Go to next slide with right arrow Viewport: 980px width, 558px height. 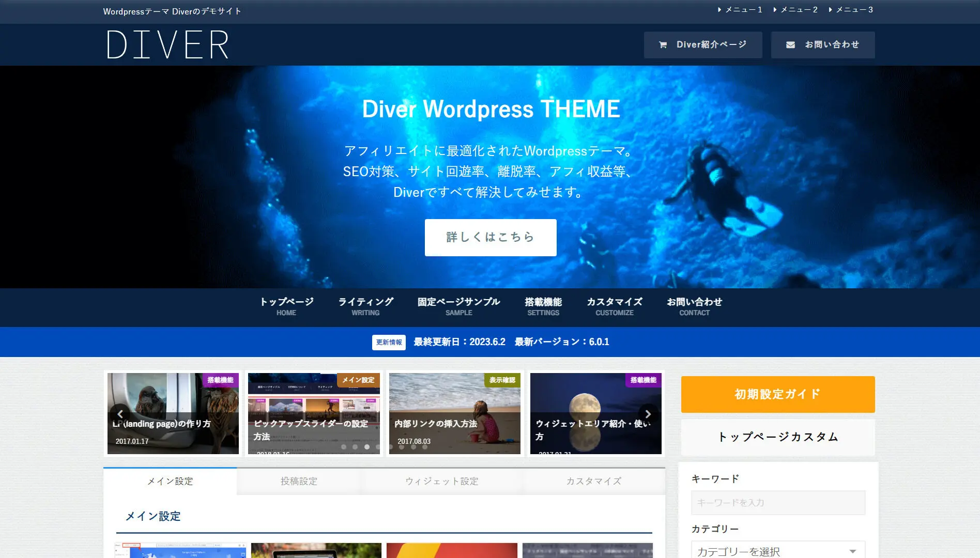[648, 414]
